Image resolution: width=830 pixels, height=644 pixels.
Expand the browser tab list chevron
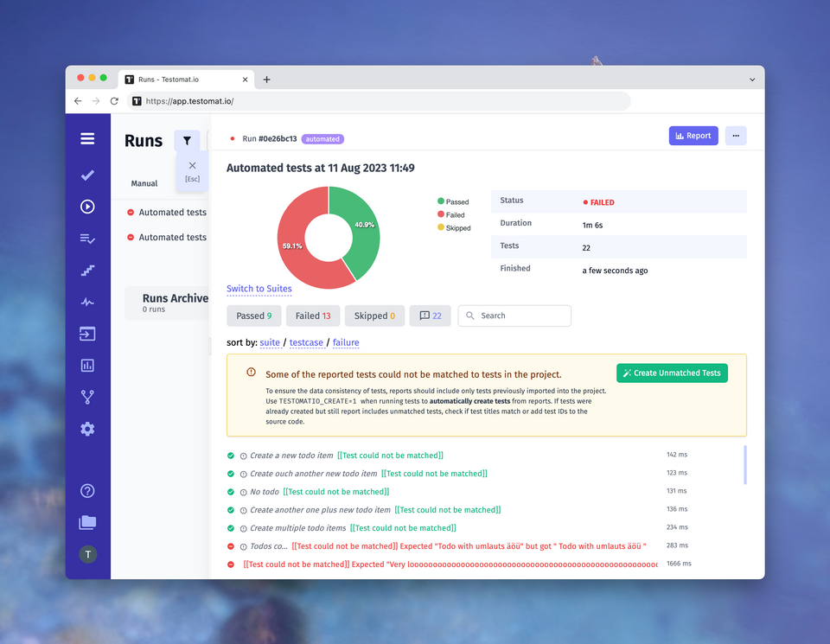(x=752, y=80)
